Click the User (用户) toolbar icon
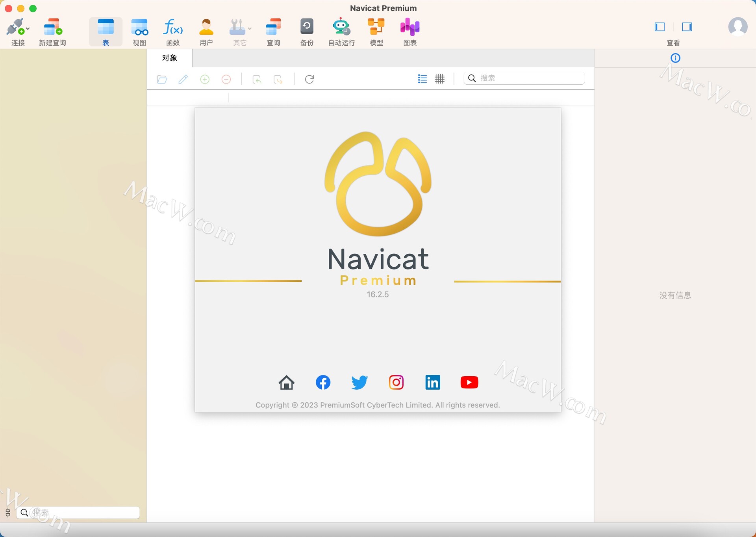 206,32
